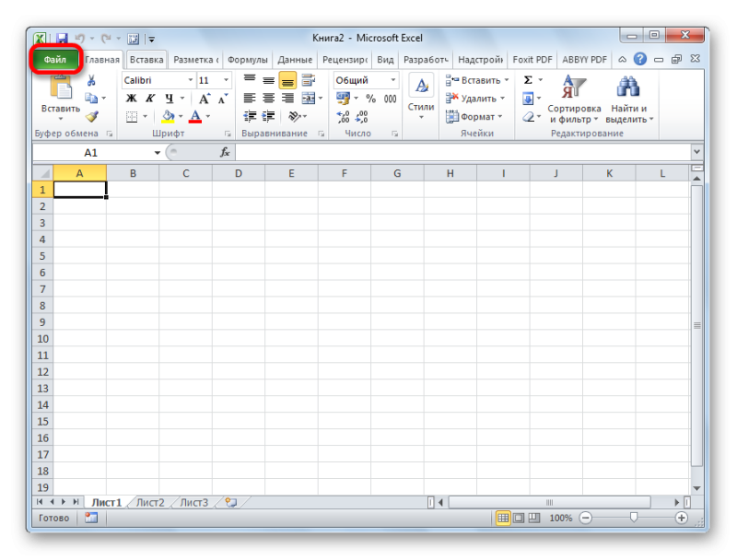Toggle the wrap text button

click(309, 80)
